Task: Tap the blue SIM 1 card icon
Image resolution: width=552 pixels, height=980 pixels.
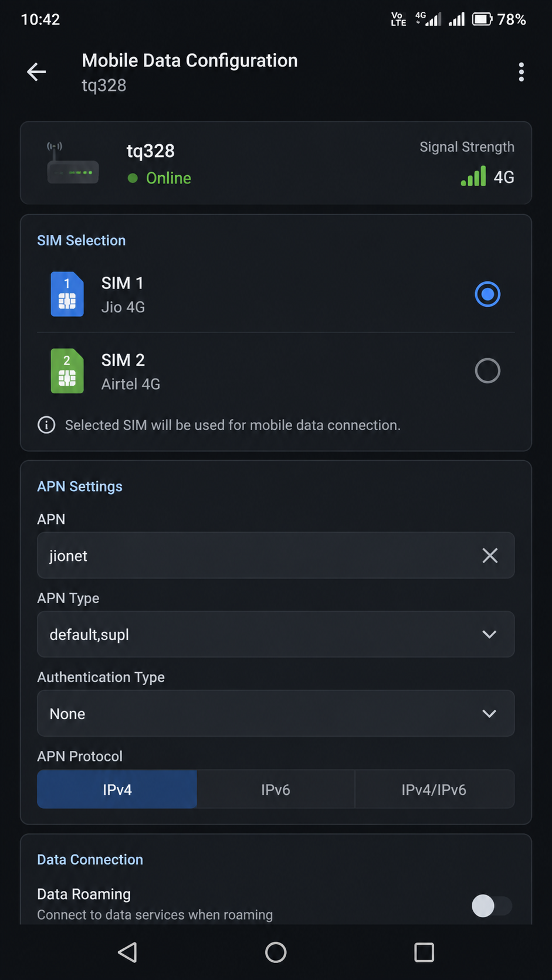Action: 67,294
